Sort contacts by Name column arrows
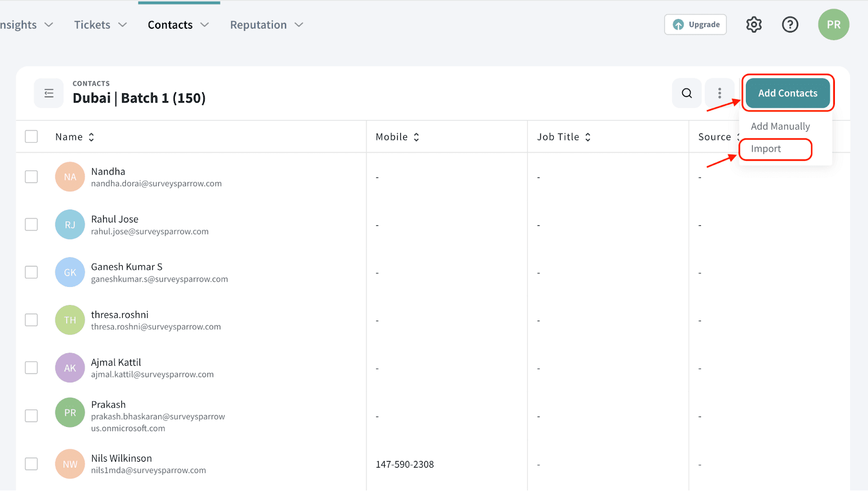 coord(91,137)
